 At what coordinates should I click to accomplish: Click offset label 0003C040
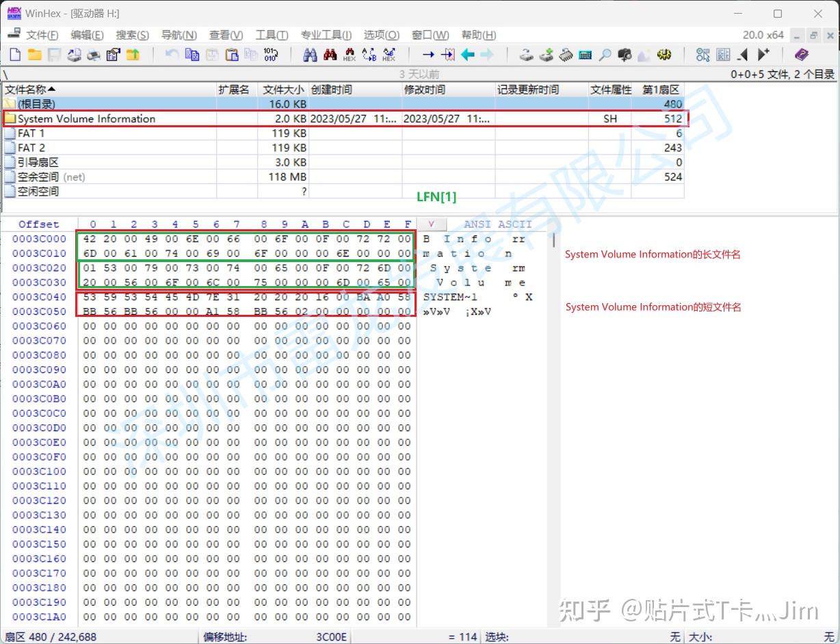(x=40, y=297)
